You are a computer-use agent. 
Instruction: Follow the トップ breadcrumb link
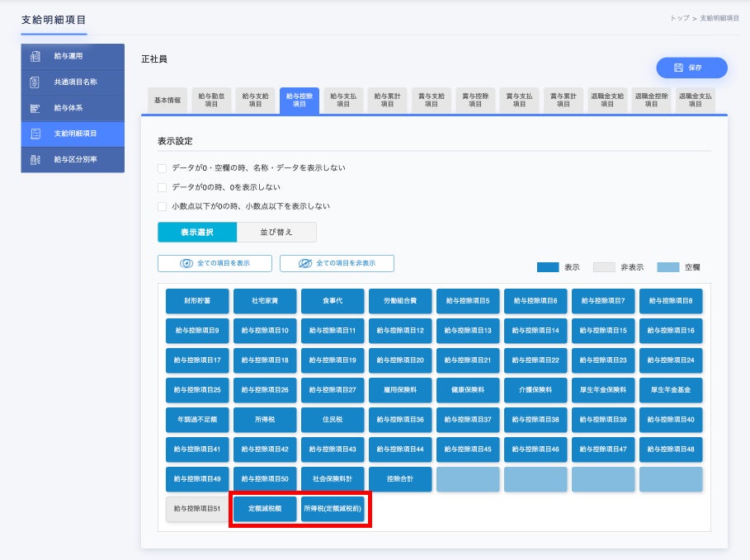tap(680, 18)
